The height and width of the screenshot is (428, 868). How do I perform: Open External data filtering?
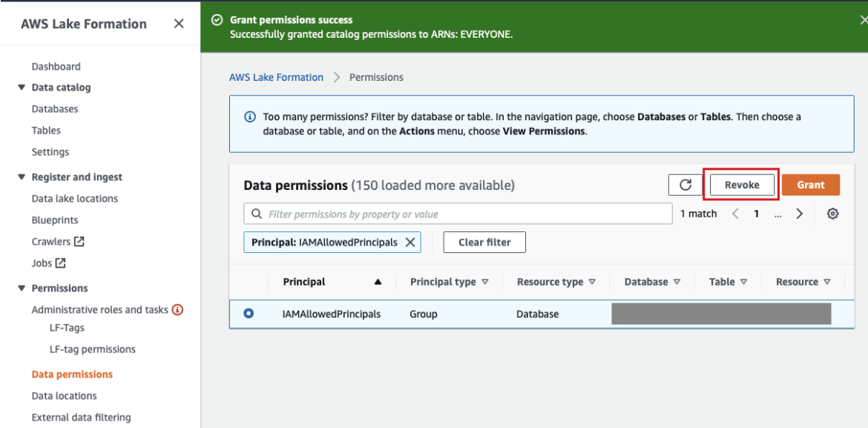pos(82,418)
